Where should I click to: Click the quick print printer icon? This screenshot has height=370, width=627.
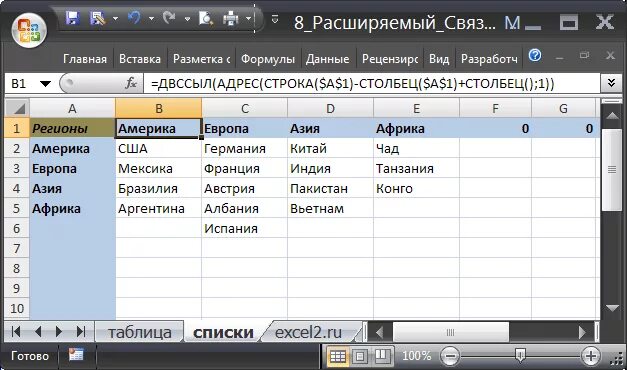(x=231, y=18)
